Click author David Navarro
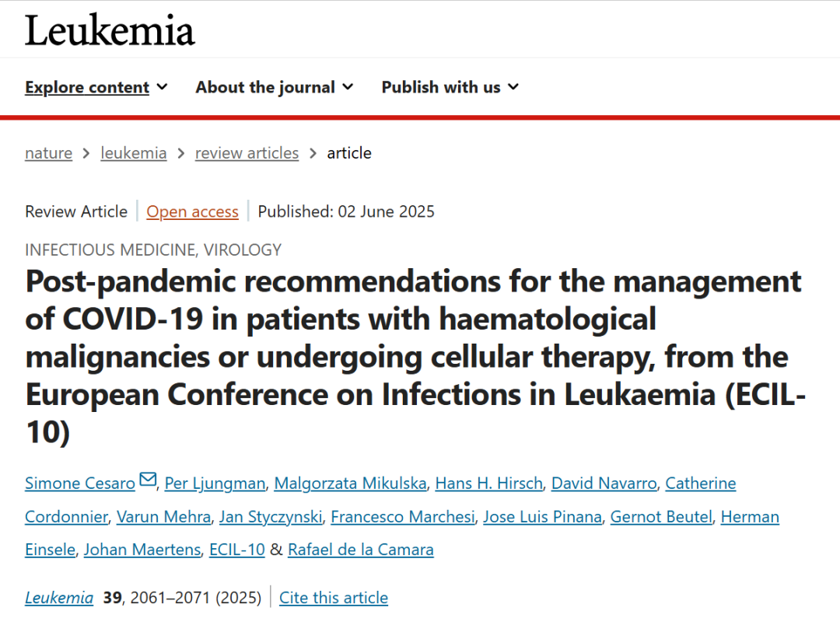The height and width of the screenshot is (618, 840). click(x=604, y=484)
